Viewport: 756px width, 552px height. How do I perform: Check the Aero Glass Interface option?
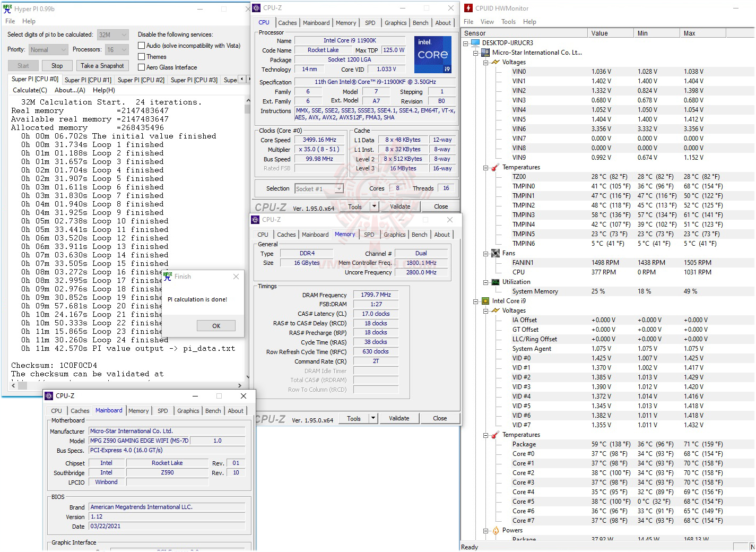click(142, 67)
